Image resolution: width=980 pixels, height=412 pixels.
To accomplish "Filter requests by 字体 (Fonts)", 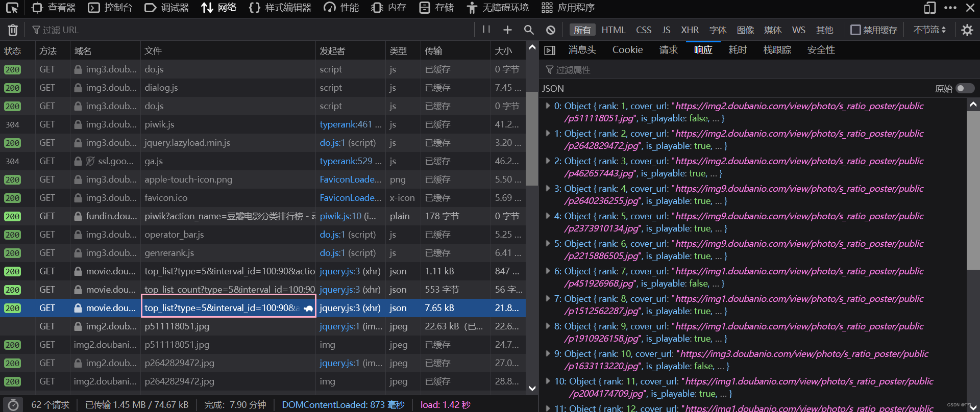I will (x=718, y=30).
